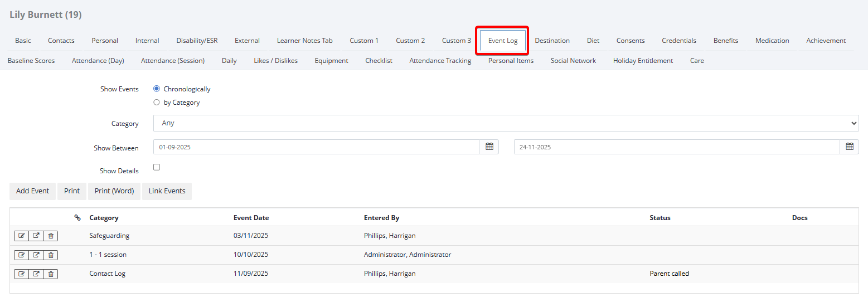Click the Category column header

[x=104, y=218]
